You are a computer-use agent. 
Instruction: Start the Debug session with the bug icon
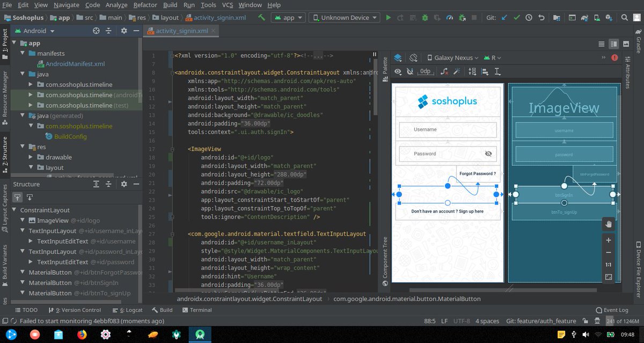[426, 18]
